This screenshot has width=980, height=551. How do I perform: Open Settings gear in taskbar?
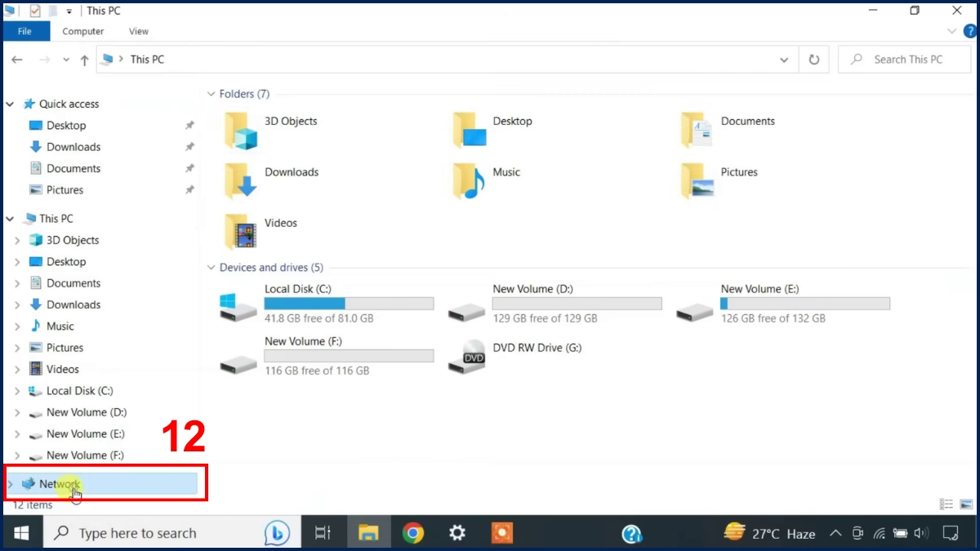[x=457, y=533]
